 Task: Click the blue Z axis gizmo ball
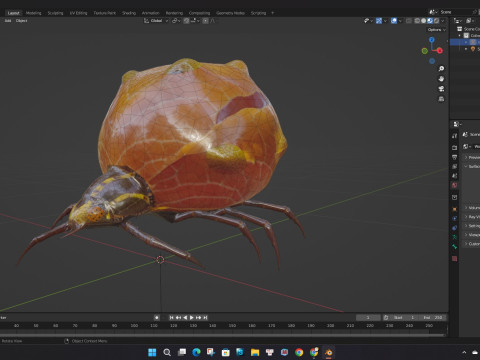(432, 40)
